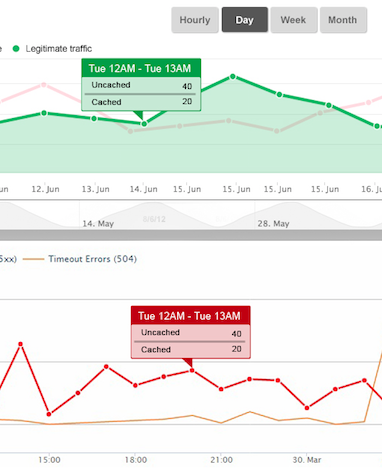Click the peak green data point above 15. Jun
382x474 pixels.
click(x=233, y=77)
